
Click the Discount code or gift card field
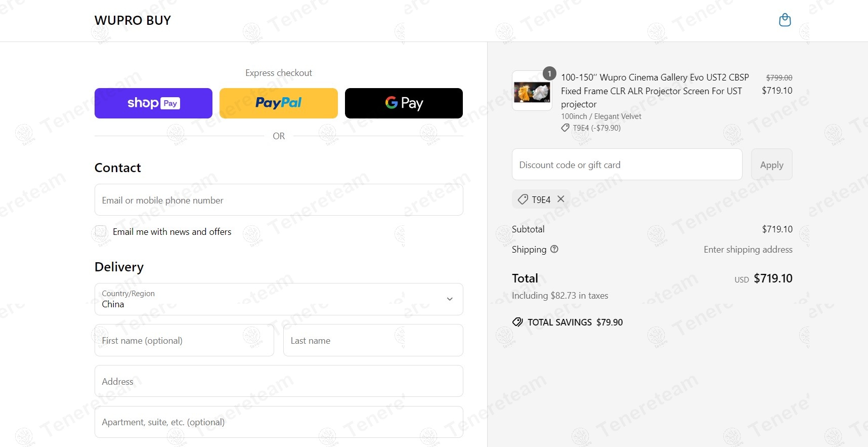click(627, 165)
